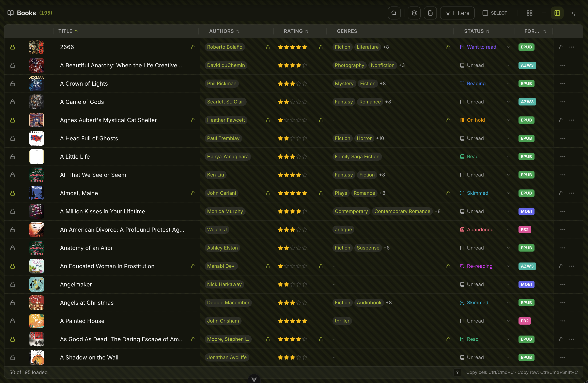Click the On hold pause icon

462,120
